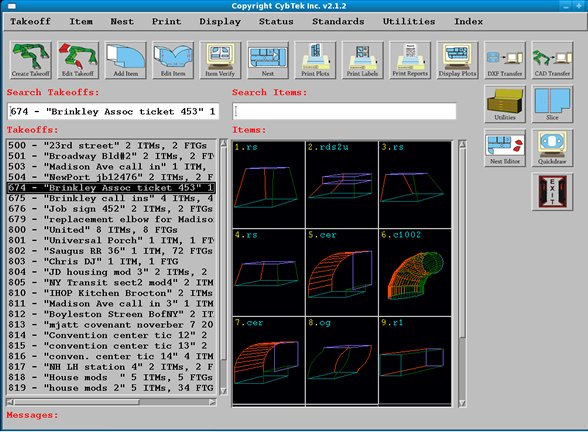
Task: Start the DXF Transfer tool
Action: (x=505, y=60)
